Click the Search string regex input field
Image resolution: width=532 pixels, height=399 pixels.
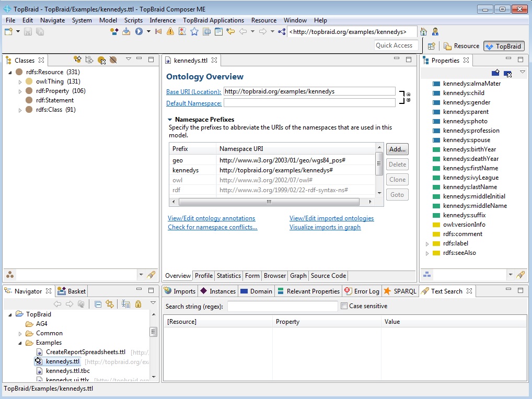(282, 306)
